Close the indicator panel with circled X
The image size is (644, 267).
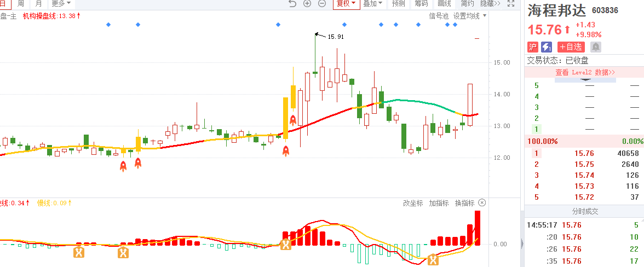(x=482, y=202)
